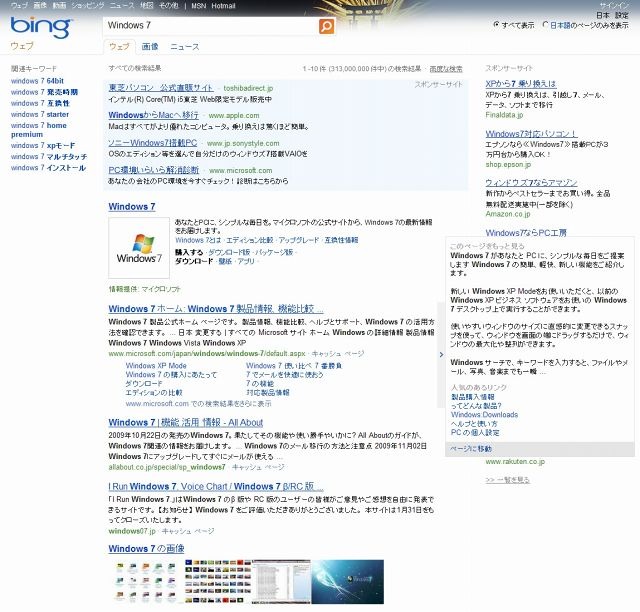This screenshot has height=612, width=640.
Task: Open related keyword windows 7 starter
Action: (x=40, y=114)
